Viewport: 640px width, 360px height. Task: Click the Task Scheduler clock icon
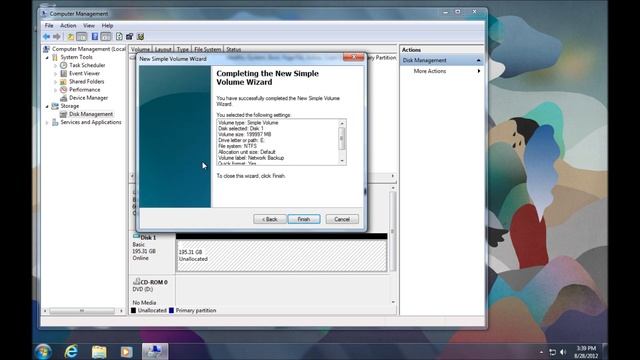click(x=64, y=65)
